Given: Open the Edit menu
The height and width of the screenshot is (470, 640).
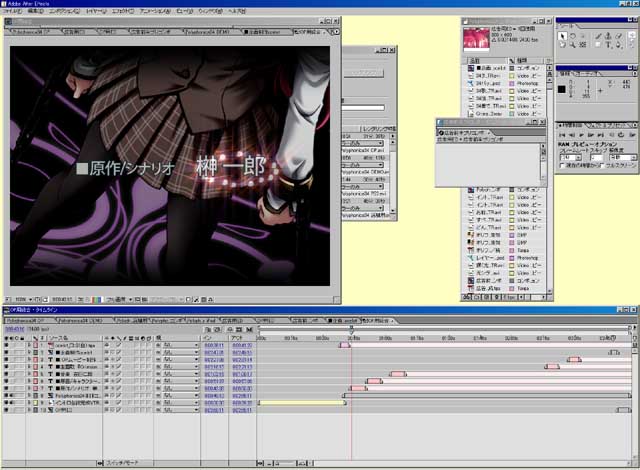Looking at the screenshot, I should tap(36, 11).
